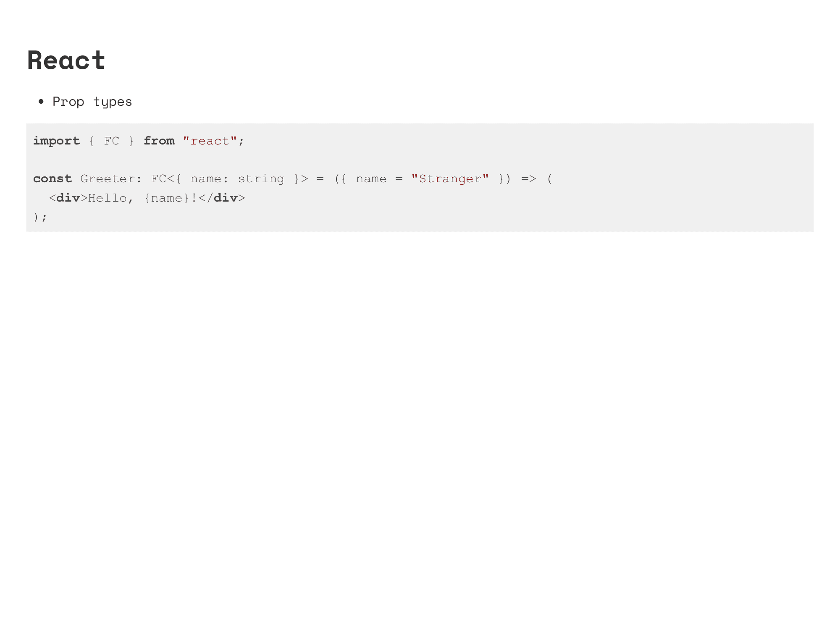Click the "react" string literal

(x=210, y=141)
